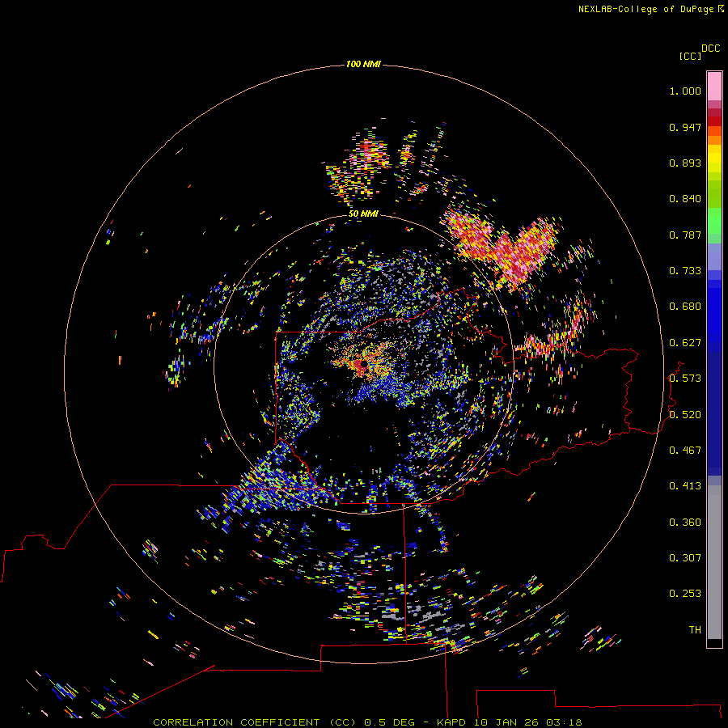Click the pink segment of color bar
The image size is (728, 728).
(714, 87)
